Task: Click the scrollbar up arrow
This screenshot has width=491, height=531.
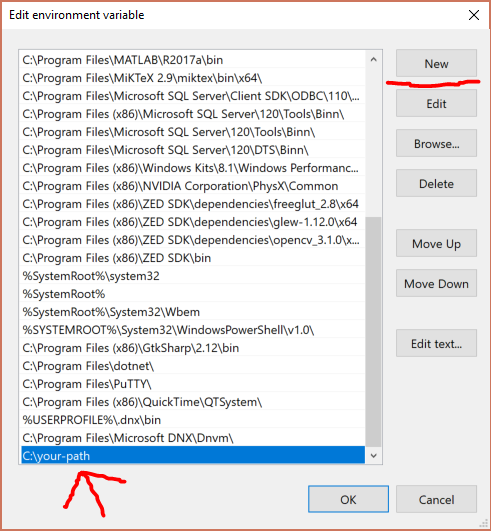Action: [373, 60]
